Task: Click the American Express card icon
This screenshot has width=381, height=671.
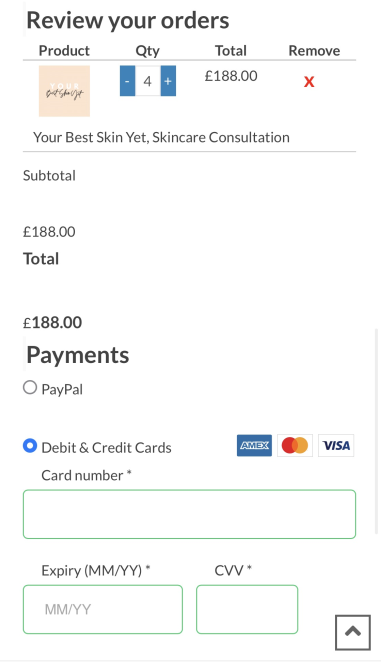Action: pos(254,445)
